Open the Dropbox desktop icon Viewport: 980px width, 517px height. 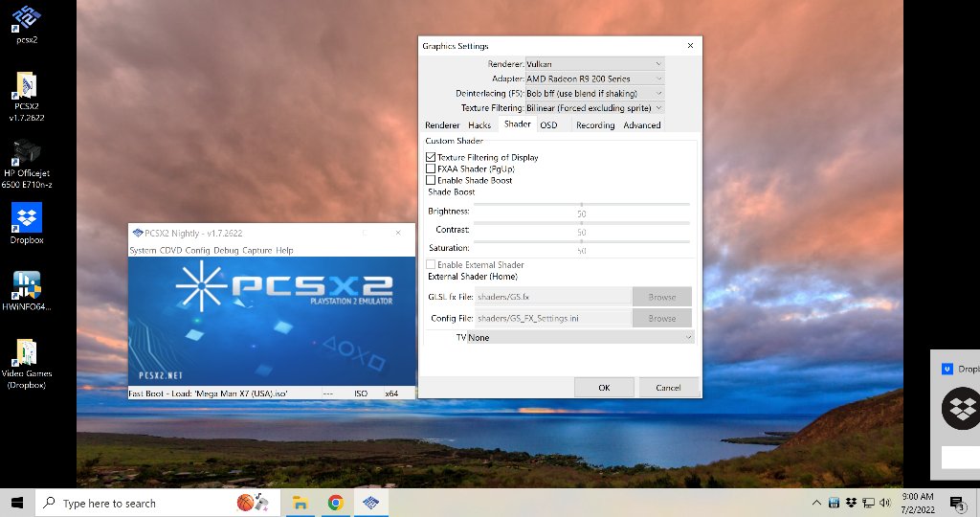tap(26, 223)
